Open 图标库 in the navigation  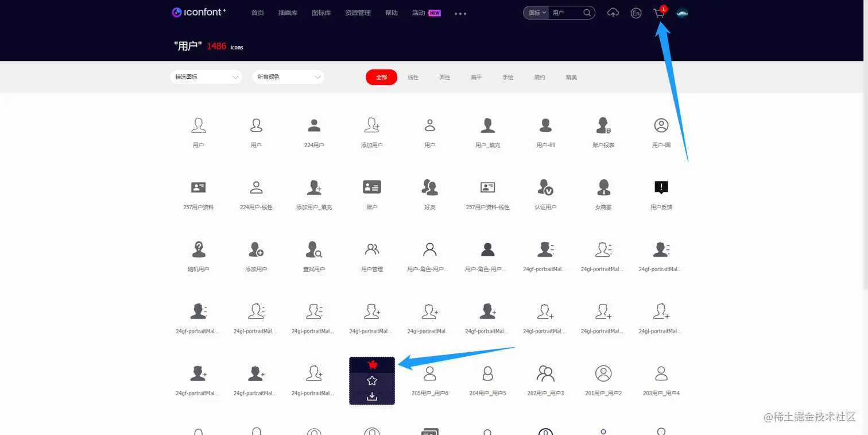[321, 13]
